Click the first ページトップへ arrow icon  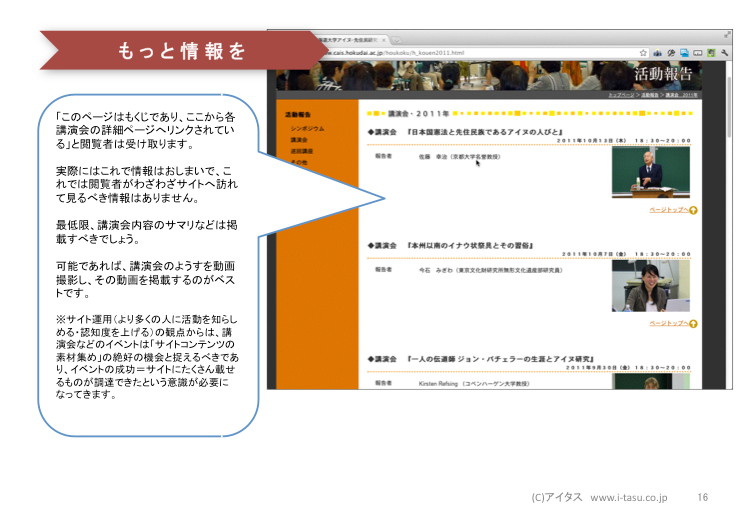point(693,211)
